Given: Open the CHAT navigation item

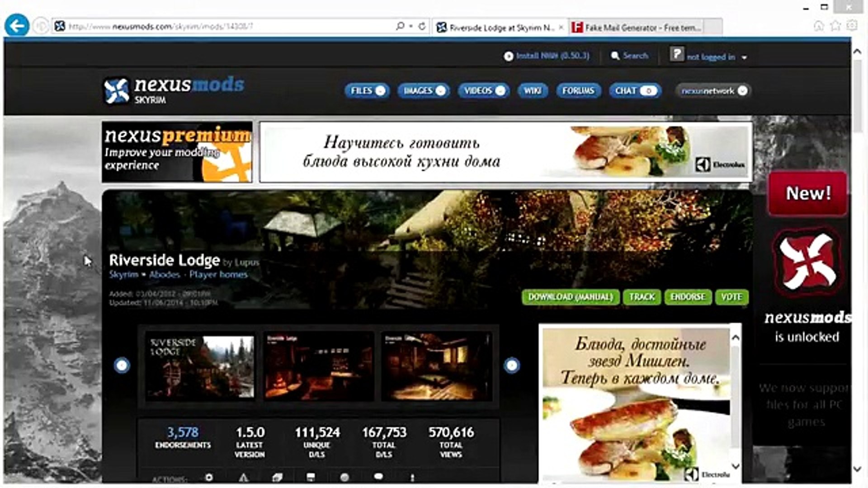Looking at the screenshot, I should tap(635, 91).
